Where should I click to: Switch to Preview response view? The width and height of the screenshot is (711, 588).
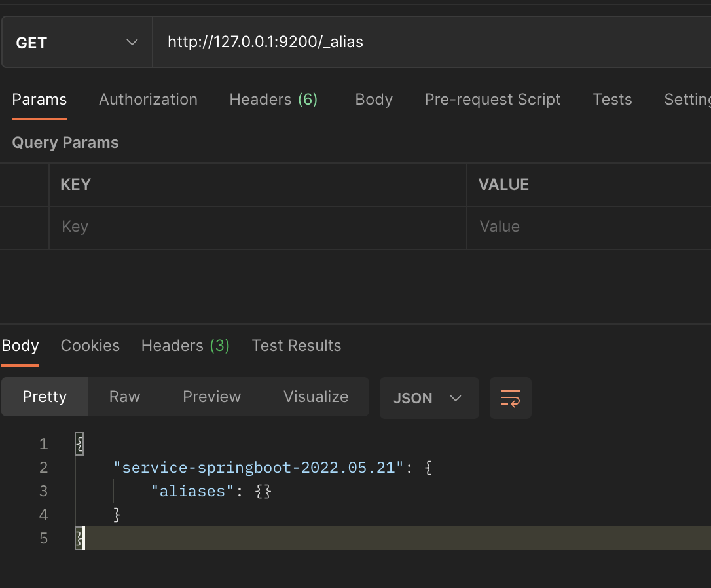click(211, 397)
